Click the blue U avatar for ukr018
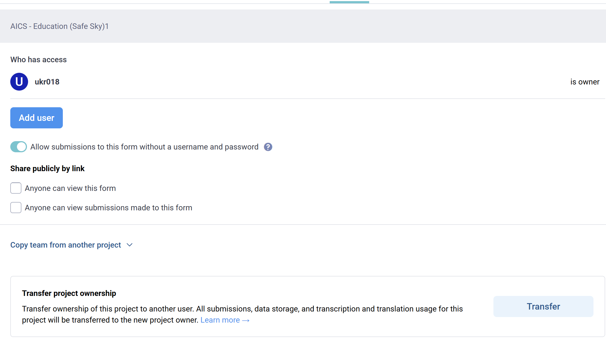This screenshot has height=364, width=606. pos(19,82)
